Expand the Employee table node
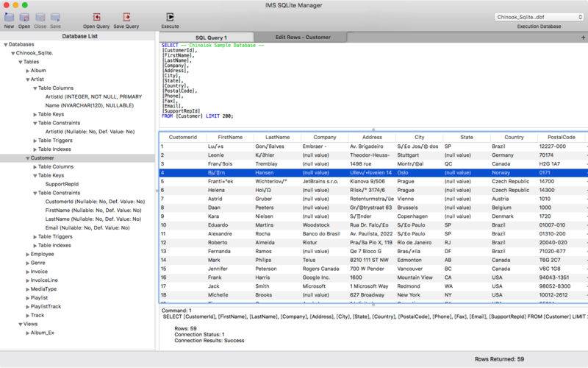 [x=28, y=254]
